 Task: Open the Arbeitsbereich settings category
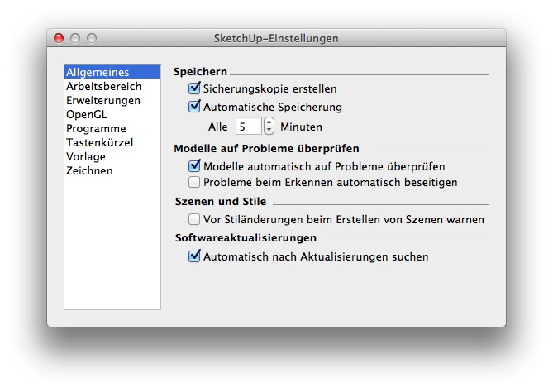pos(103,87)
